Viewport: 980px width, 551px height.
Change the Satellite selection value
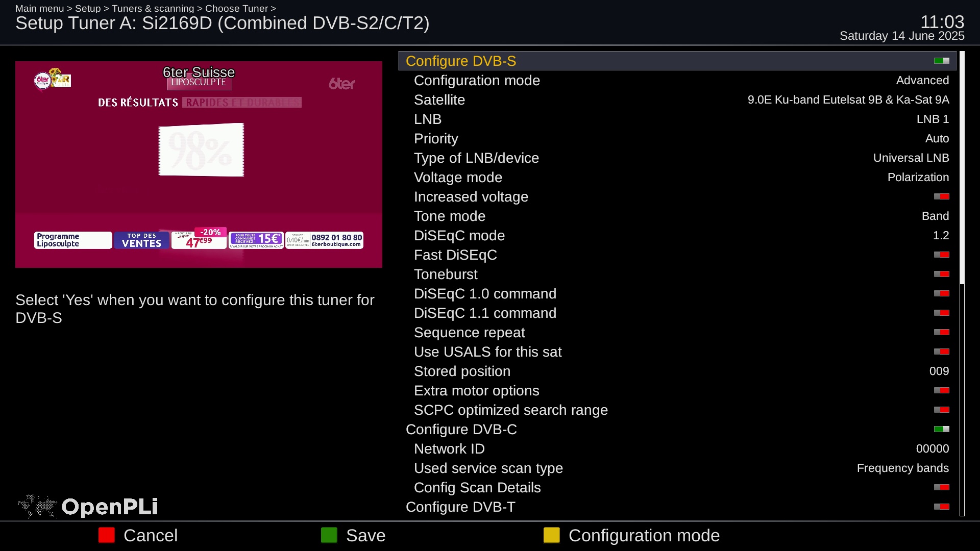[848, 100]
